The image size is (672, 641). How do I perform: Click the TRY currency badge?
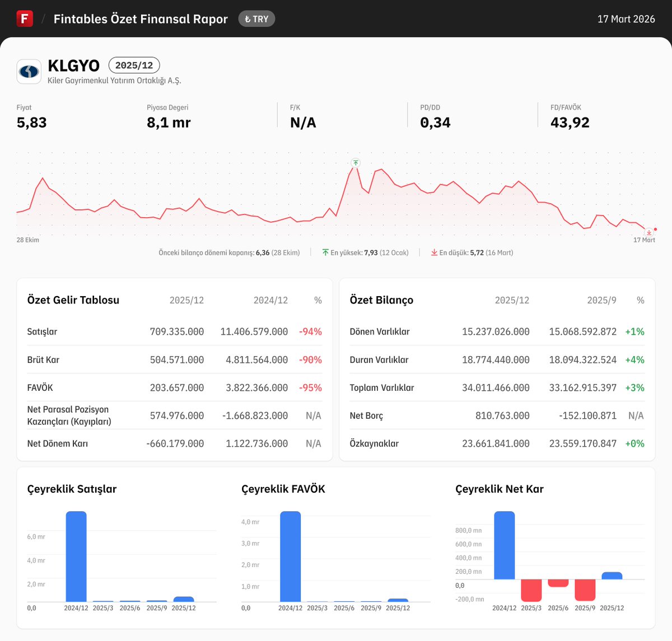point(256,19)
